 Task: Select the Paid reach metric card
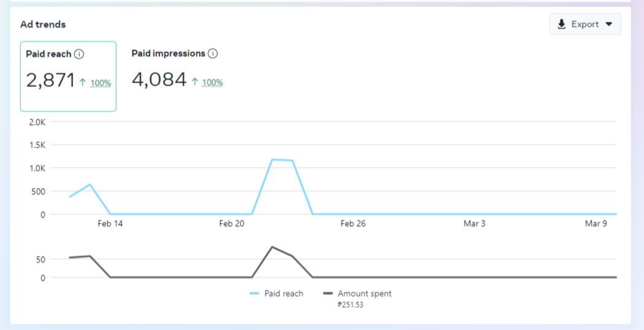68,76
